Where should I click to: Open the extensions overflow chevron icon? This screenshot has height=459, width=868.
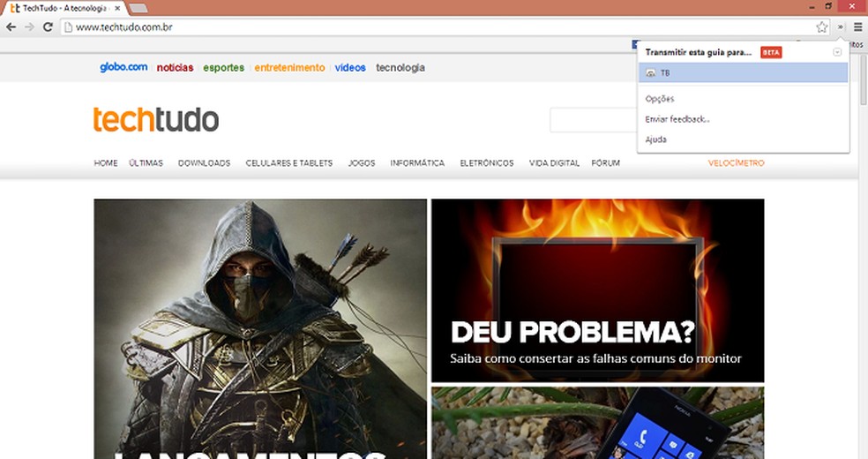pos(841,26)
